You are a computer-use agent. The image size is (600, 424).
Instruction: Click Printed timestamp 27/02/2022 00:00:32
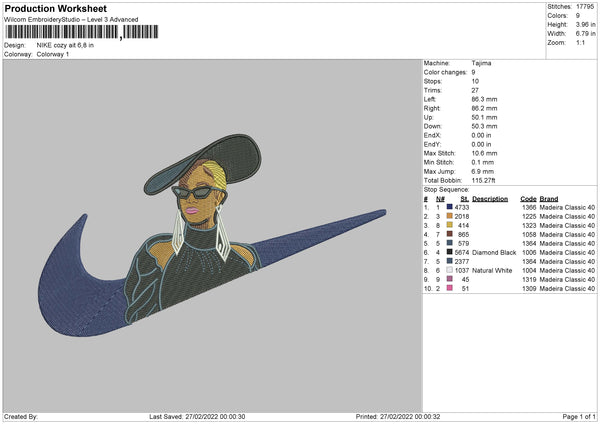tap(410, 416)
